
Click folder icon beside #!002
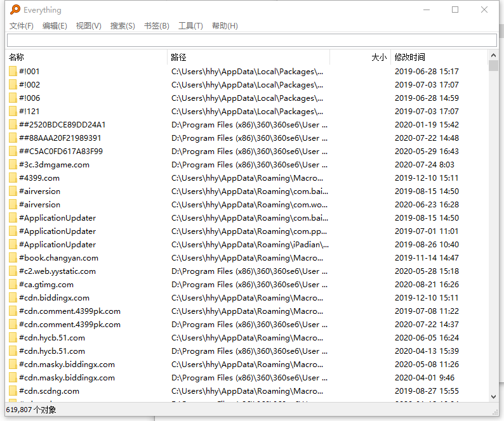[13, 85]
